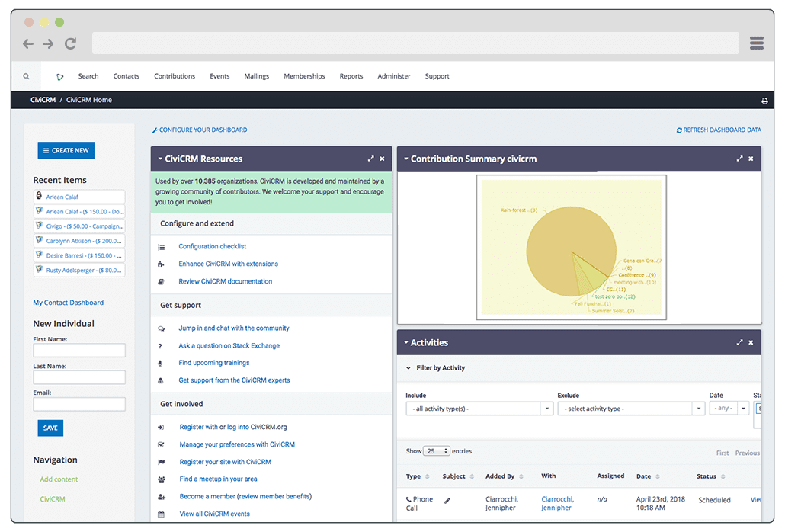This screenshot has height=532, width=785.
Task: Expand Activities panel to full screen
Action: [x=739, y=342]
